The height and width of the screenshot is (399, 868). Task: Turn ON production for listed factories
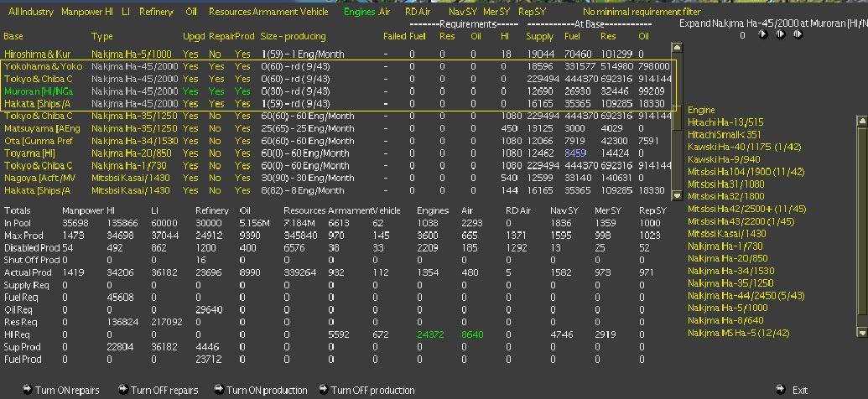pos(261,390)
